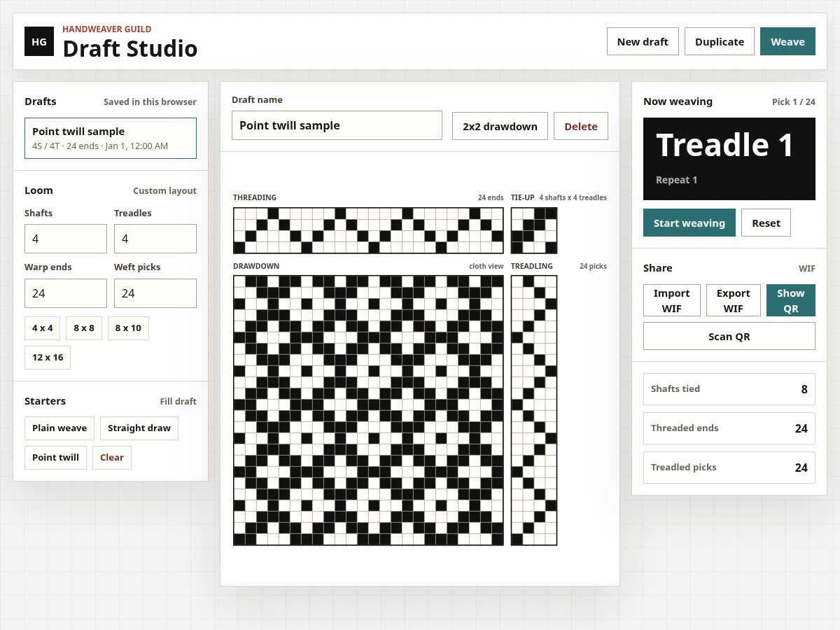This screenshot has width=840, height=630.
Task: Toggle the 2x2 drawdown view
Action: coord(500,126)
